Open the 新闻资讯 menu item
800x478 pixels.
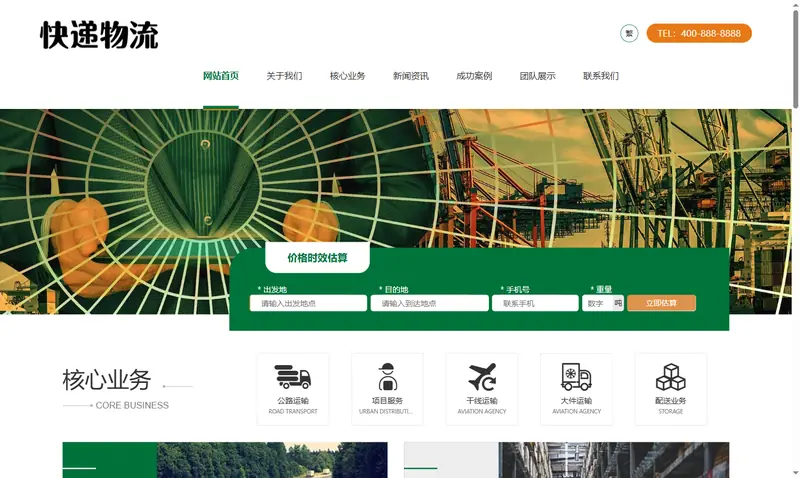point(411,76)
